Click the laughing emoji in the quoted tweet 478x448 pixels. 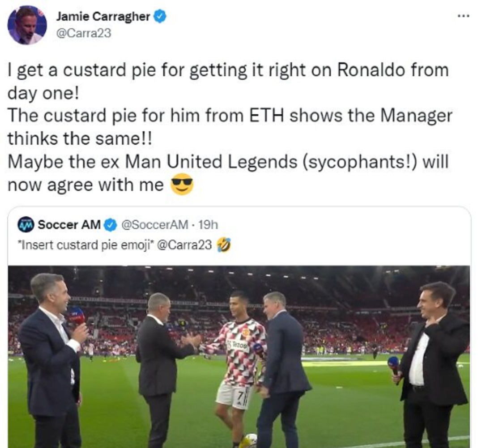(x=224, y=245)
